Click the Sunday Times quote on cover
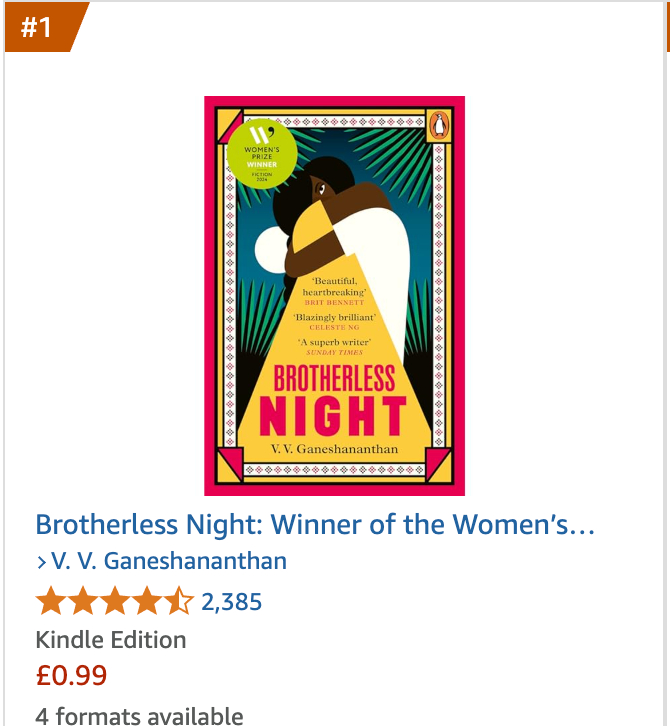The height and width of the screenshot is (726, 670). 334,347
